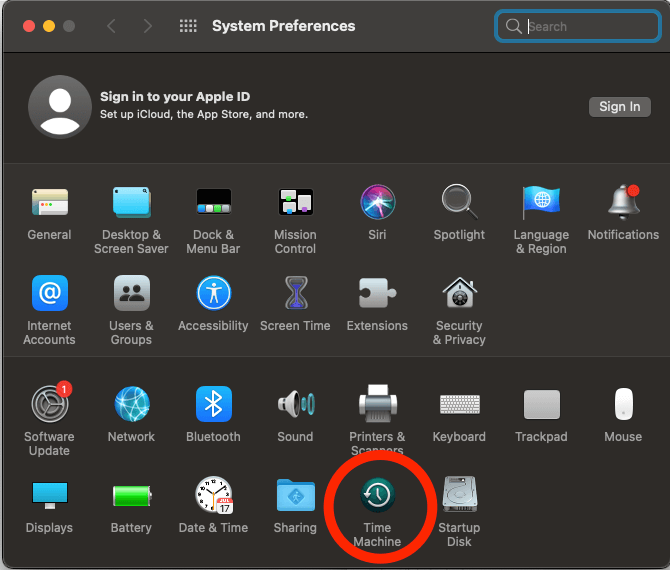Open Security & Privacy settings
The image size is (670, 570).
point(459,294)
